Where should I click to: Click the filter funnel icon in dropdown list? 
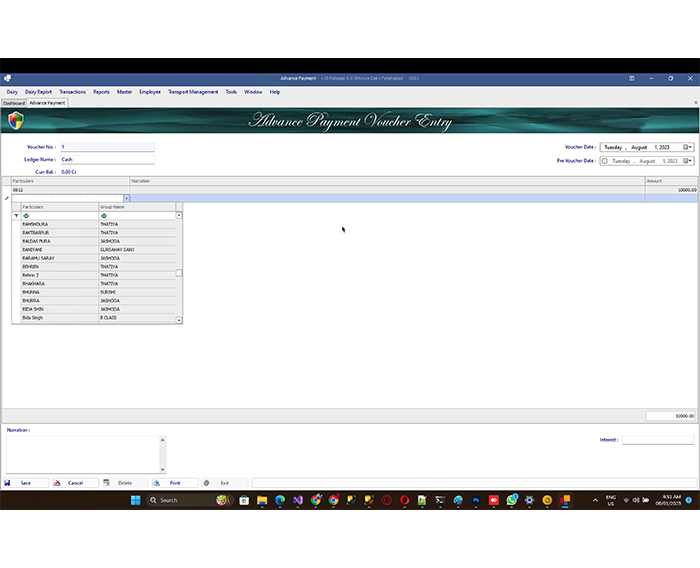(16, 215)
